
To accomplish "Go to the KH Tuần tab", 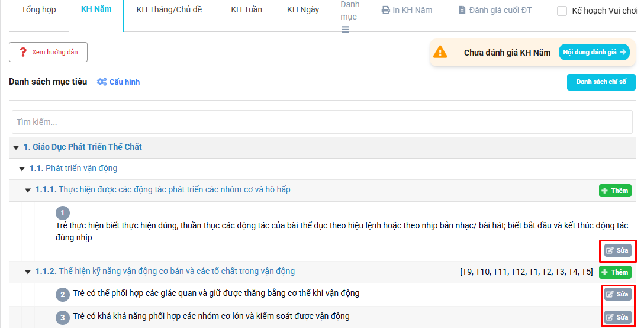I will click(x=246, y=9).
